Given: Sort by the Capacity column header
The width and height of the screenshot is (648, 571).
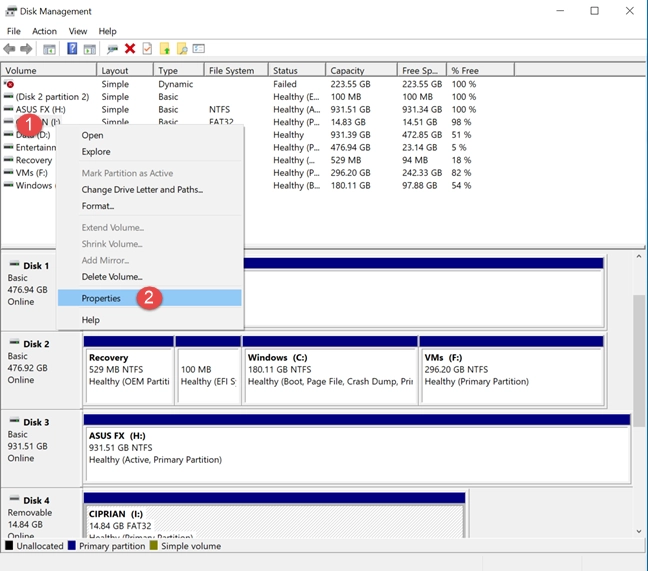Looking at the screenshot, I should 361,70.
